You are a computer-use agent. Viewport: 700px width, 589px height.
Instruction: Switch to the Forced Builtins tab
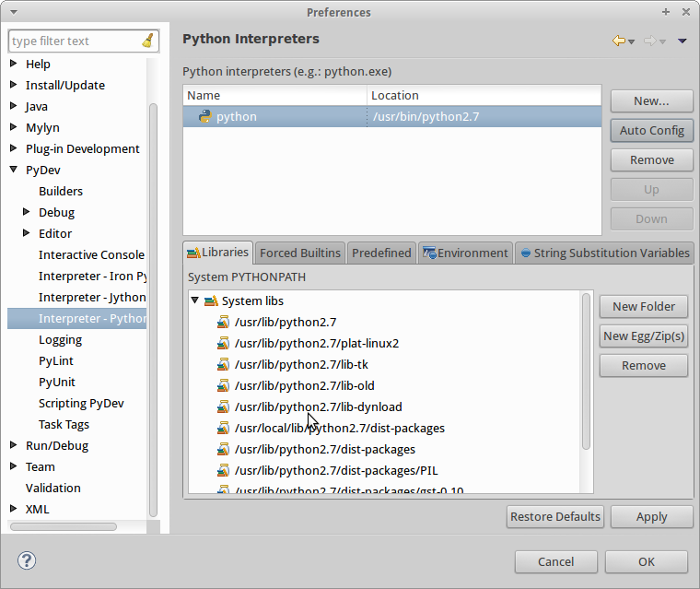click(x=300, y=253)
